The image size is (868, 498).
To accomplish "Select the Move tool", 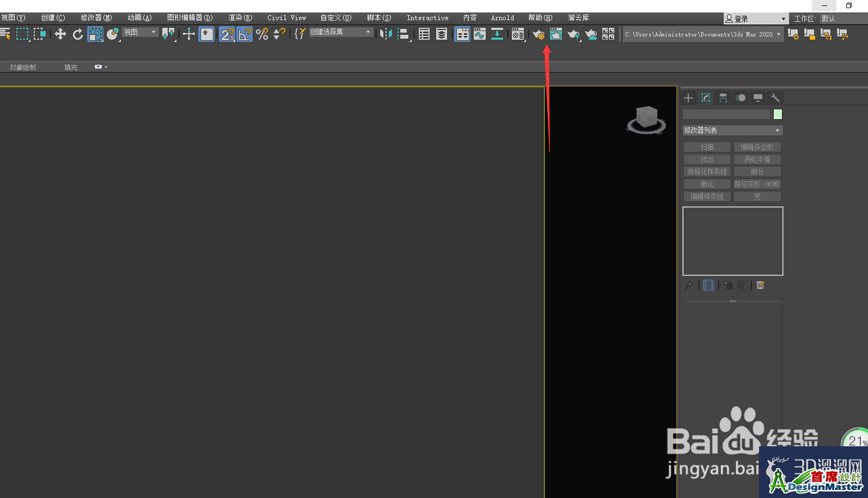I will [x=60, y=34].
